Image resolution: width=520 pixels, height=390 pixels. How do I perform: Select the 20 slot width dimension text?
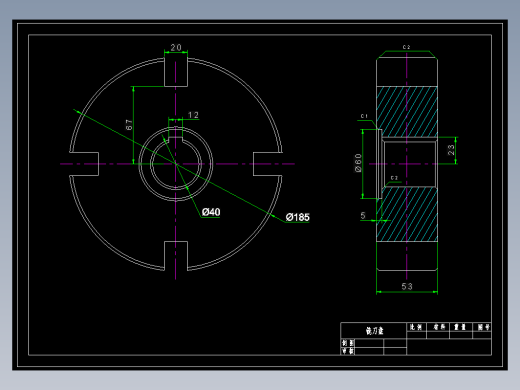point(176,48)
